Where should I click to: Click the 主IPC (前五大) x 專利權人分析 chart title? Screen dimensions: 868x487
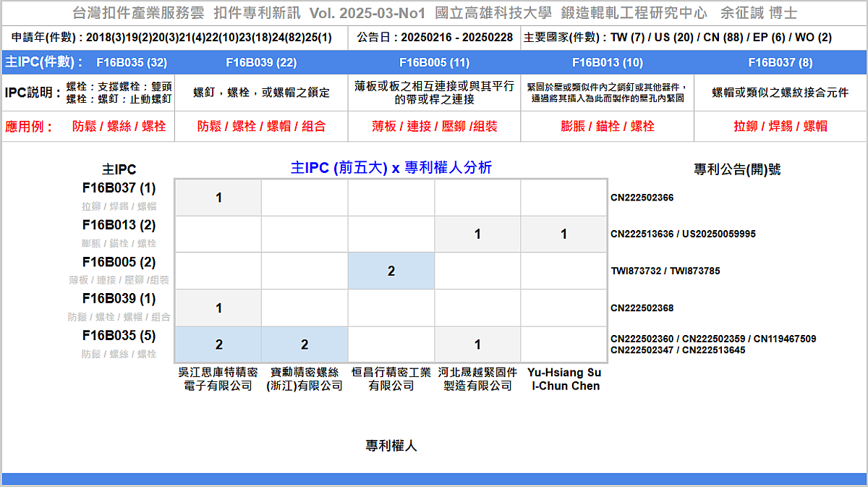click(391, 168)
